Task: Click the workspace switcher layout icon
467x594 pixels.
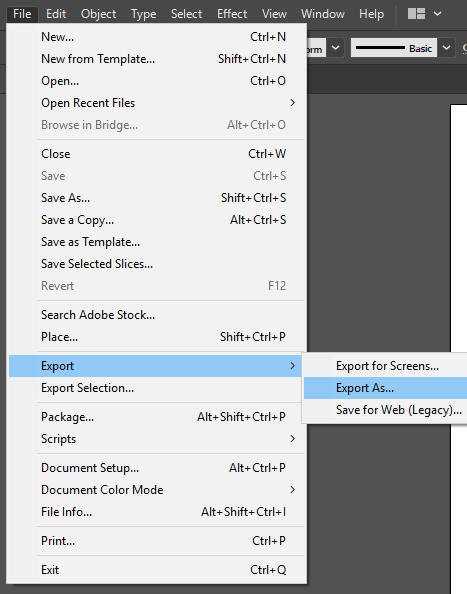Action: [416, 14]
